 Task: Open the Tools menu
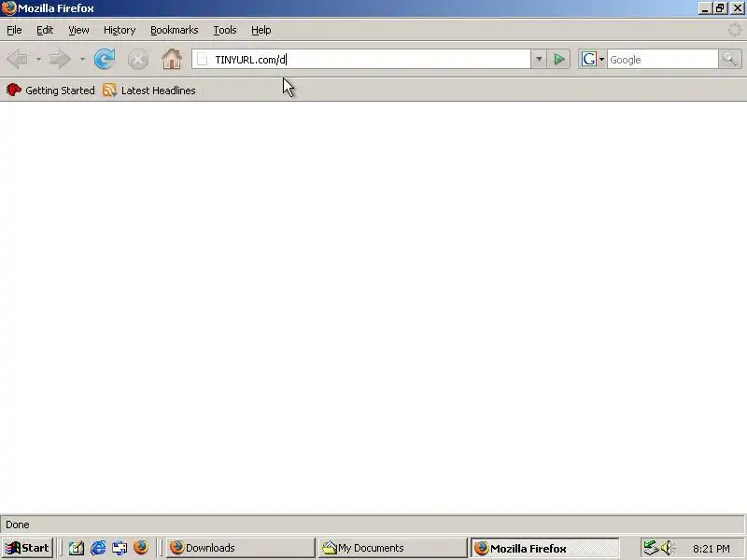[x=225, y=30]
